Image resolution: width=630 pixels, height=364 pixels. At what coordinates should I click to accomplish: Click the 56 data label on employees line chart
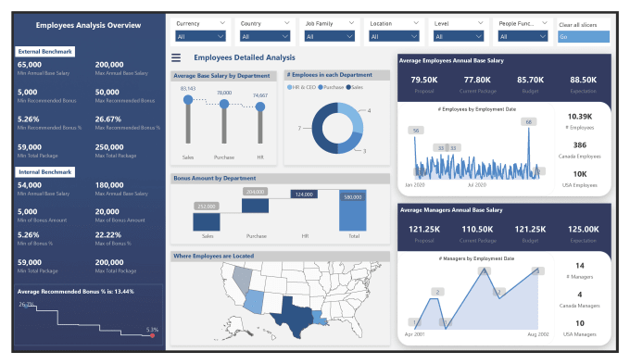pyautogui.click(x=416, y=131)
